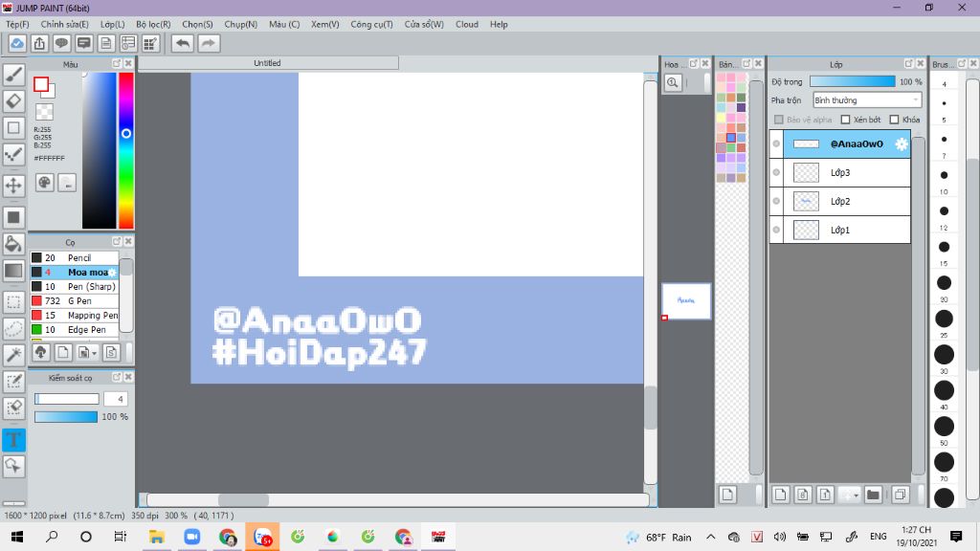Click the navigator canvas thumbnail
The width and height of the screenshot is (980, 551).
point(686,300)
